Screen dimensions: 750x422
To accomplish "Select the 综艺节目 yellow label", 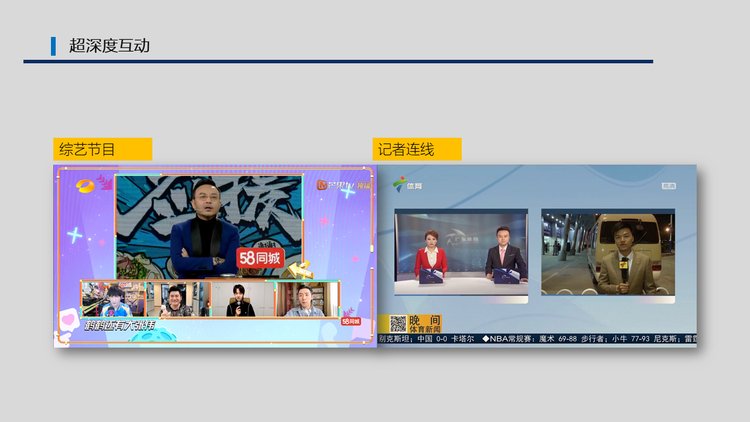I will pos(102,149).
